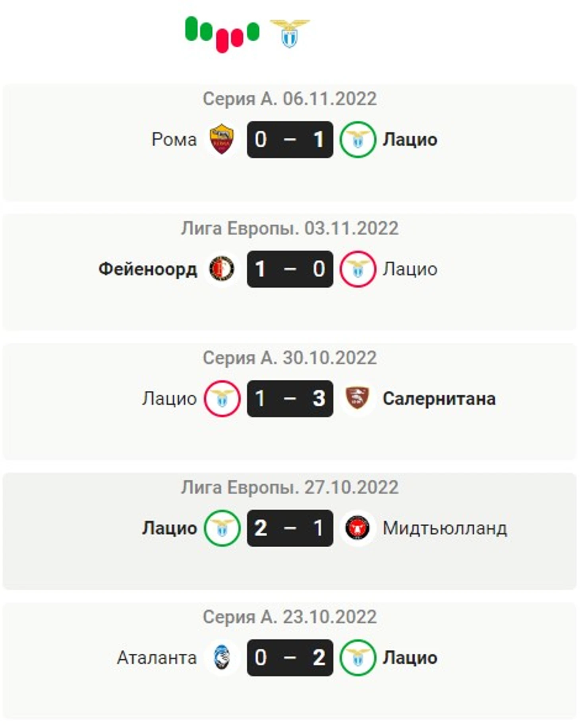Viewport: 580px width, 728px height.
Task: Open the Atalanta 0 – 2 Lazio score
Action: pos(290,658)
